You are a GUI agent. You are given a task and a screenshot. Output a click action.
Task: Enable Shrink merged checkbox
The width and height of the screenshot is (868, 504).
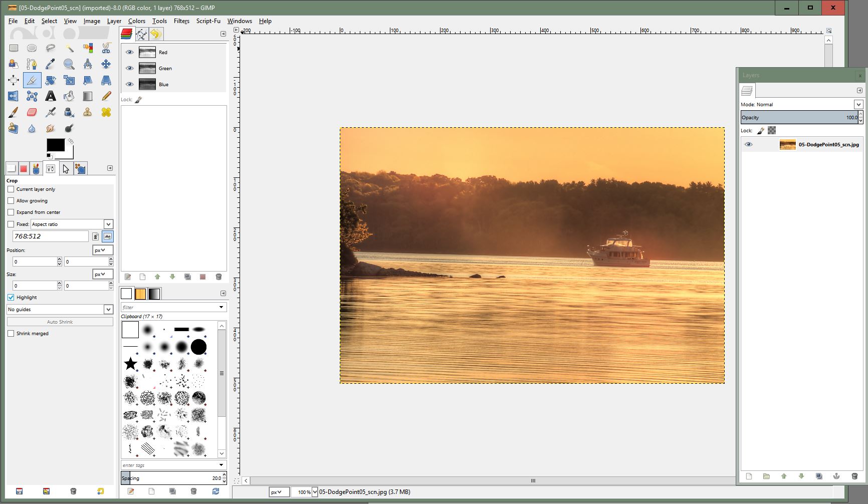pos(11,334)
